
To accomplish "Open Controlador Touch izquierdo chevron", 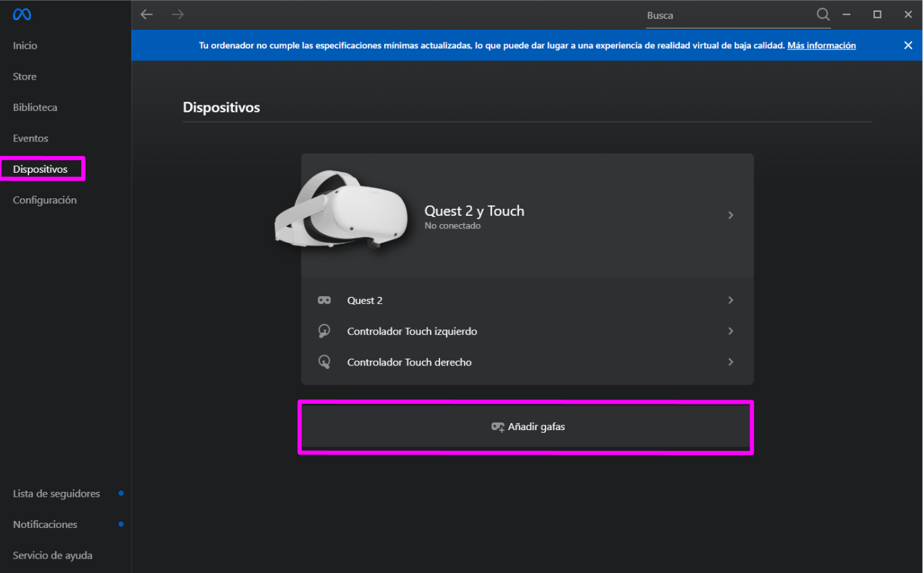I will coord(731,331).
